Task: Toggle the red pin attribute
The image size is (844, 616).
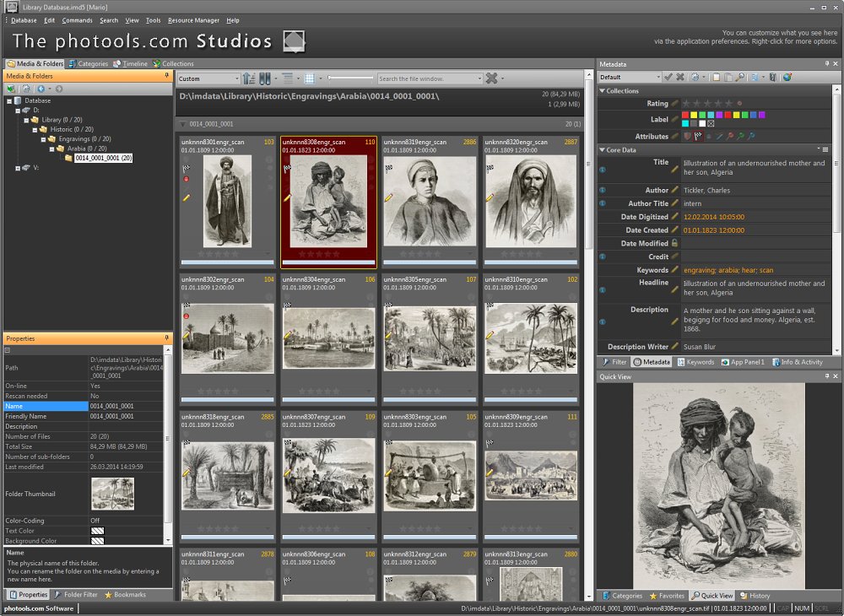Action: click(730, 136)
